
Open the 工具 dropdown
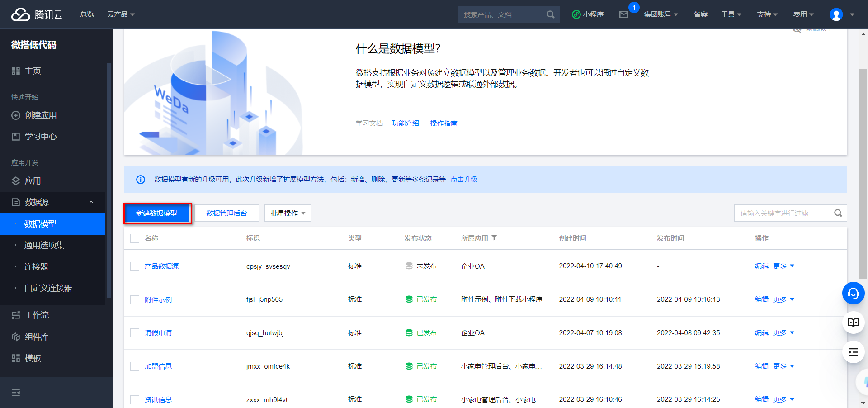coord(731,14)
